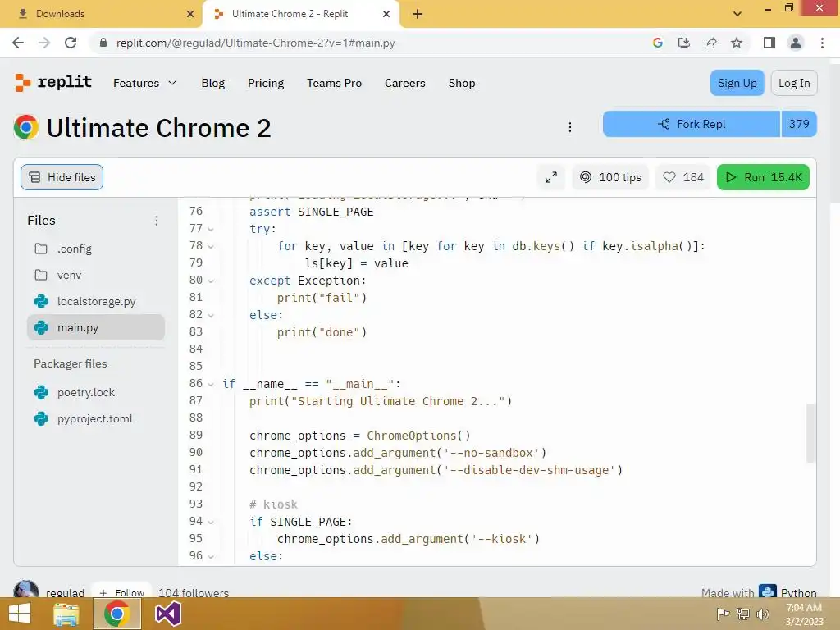840x630 pixels.
Task: Open Chrome three-dot menu
Action: 822,43
